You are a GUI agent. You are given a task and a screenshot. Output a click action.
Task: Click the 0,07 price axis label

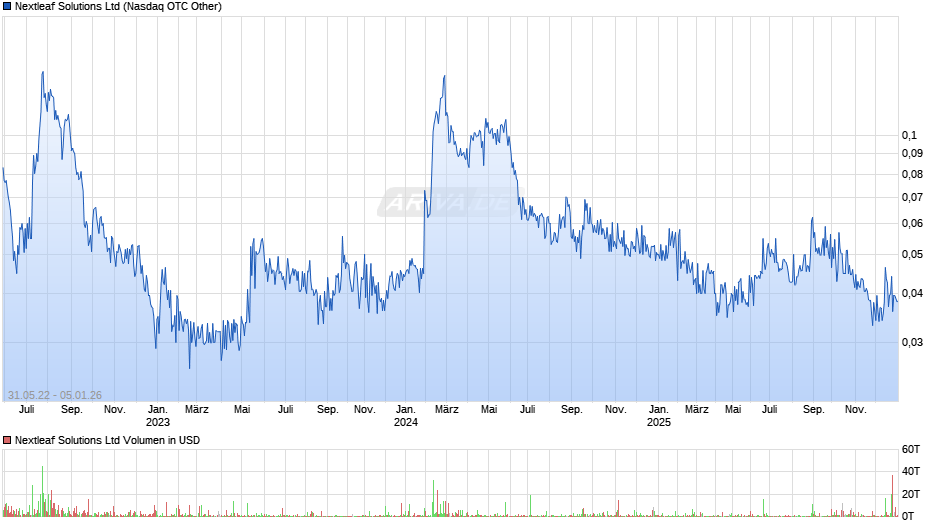click(x=912, y=197)
